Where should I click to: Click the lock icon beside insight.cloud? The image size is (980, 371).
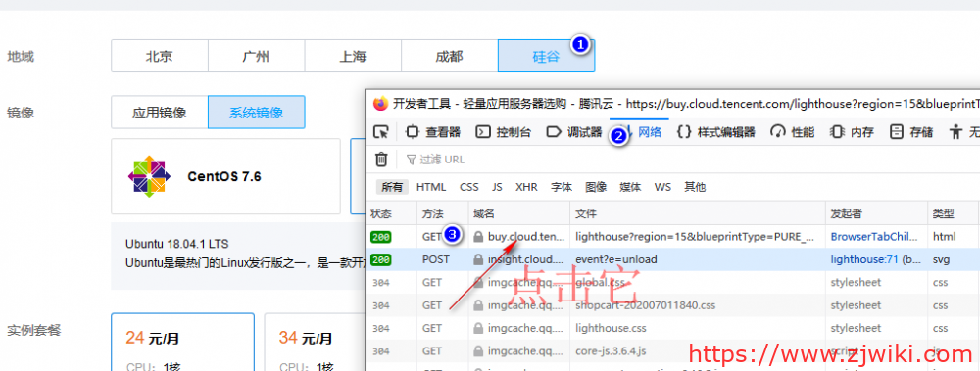pos(478,259)
